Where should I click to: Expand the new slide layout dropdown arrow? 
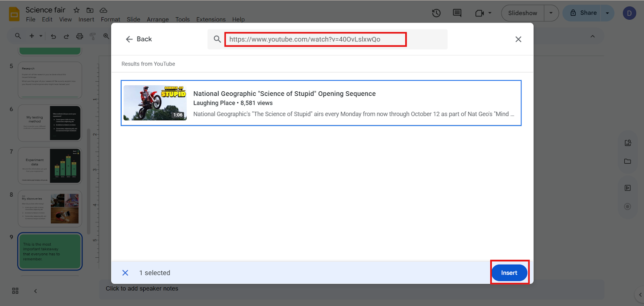pos(41,36)
